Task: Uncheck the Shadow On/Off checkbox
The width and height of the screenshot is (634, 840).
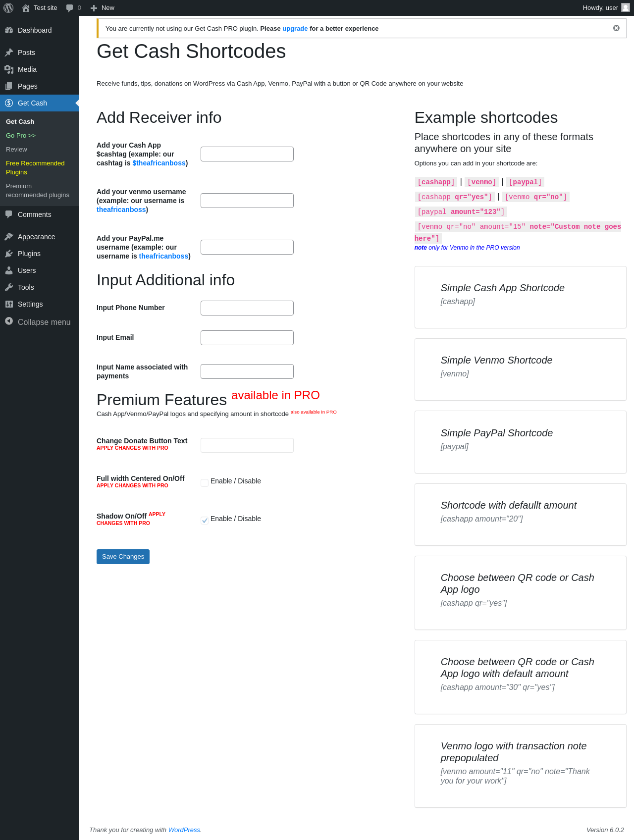Action: coord(205,521)
